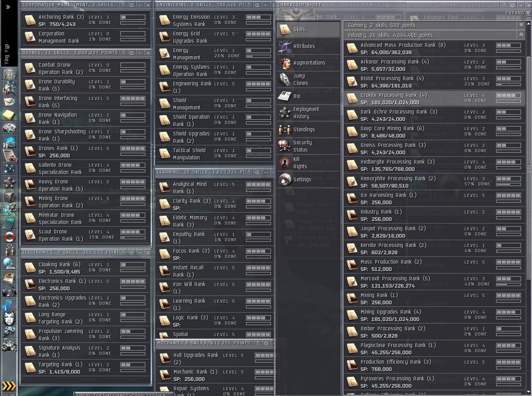
Task: Click the Drone Interfacing skill book icon
Action: (x=30, y=102)
